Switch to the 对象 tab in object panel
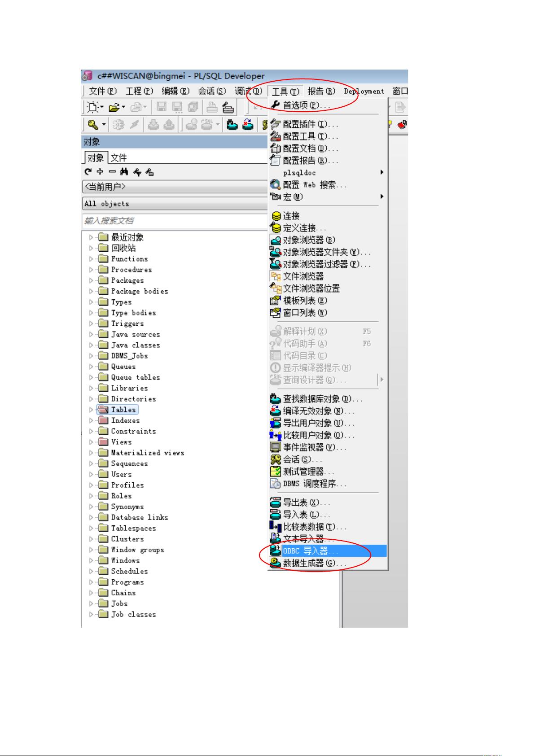The image size is (535, 756). tap(96, 157)
